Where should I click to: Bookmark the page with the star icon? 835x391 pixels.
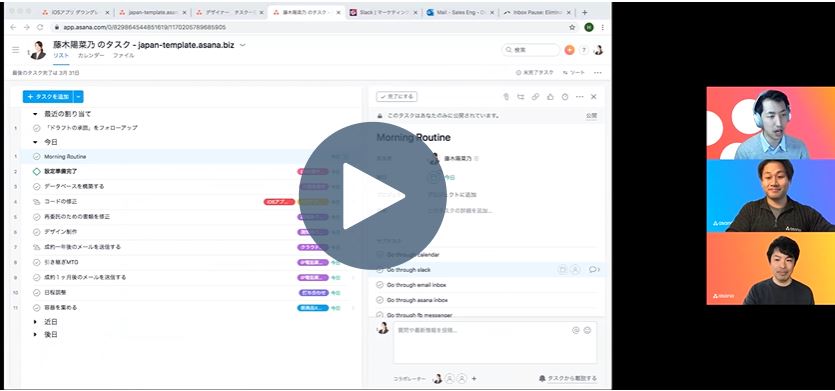point(572,27)
